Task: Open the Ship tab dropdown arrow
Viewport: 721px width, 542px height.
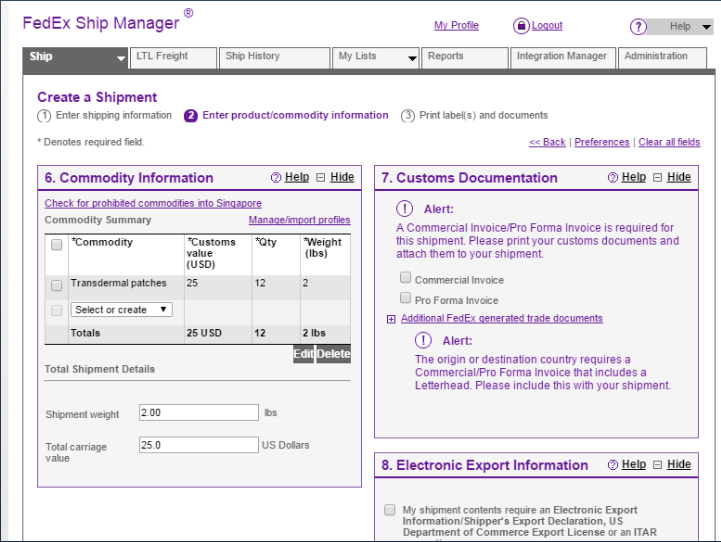Action: point(120,58)
